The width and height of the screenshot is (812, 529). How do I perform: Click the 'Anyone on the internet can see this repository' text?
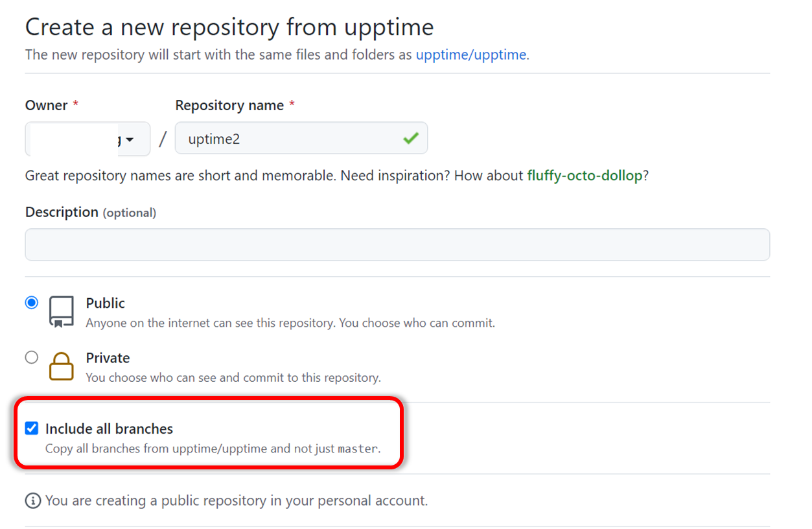pyautogui.click(x=290, y=322)
